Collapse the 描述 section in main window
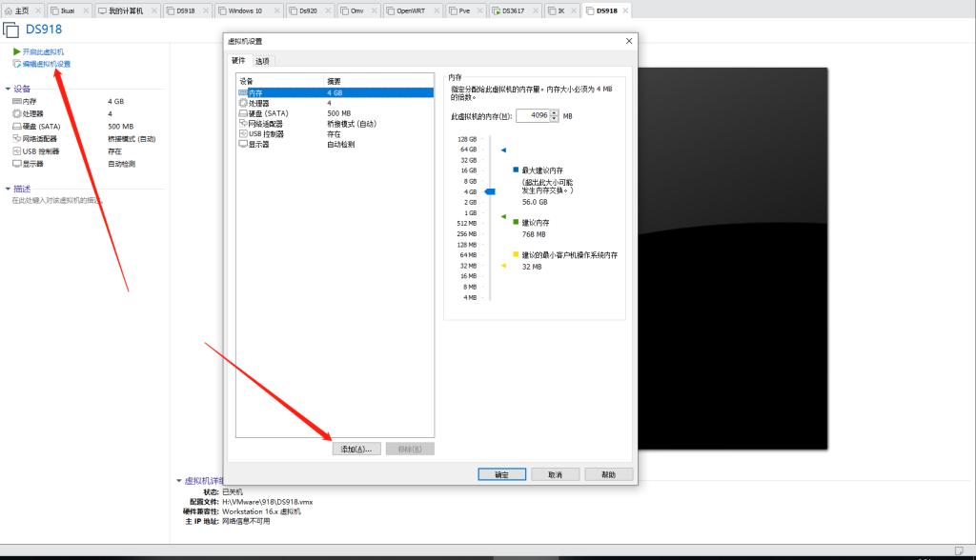 pyautogui.click(x=8, y=189)
